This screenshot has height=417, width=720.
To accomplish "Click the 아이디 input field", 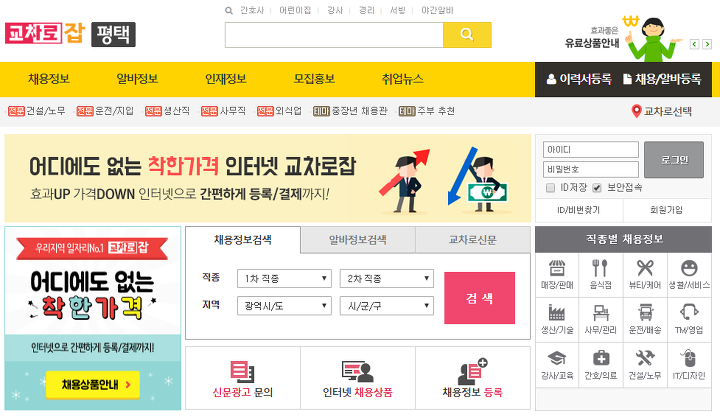I will tap(591, 150).
